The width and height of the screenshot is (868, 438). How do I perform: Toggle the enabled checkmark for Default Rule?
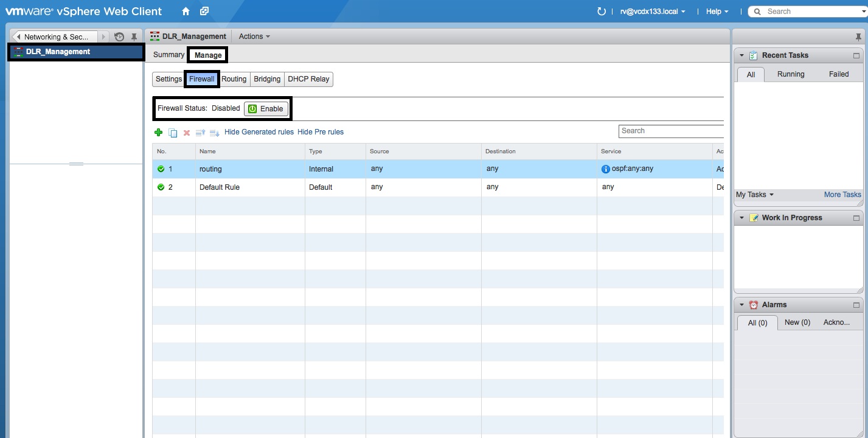click(161, 187)
